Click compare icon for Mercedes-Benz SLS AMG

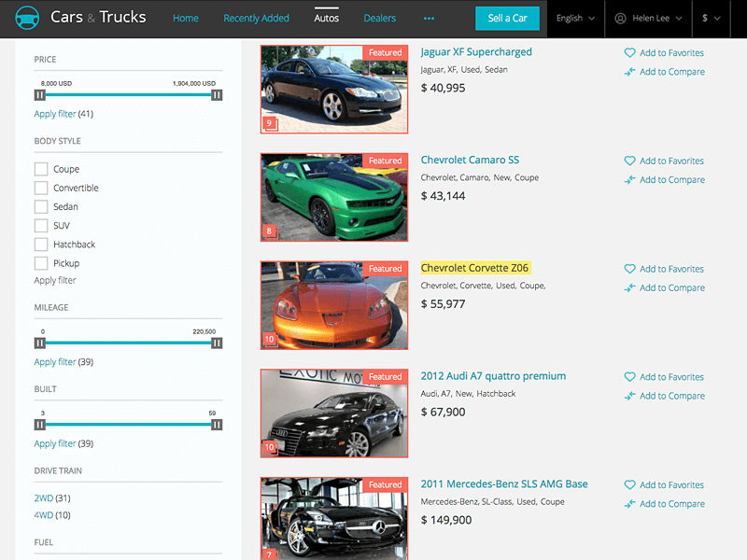coord(629,504)
